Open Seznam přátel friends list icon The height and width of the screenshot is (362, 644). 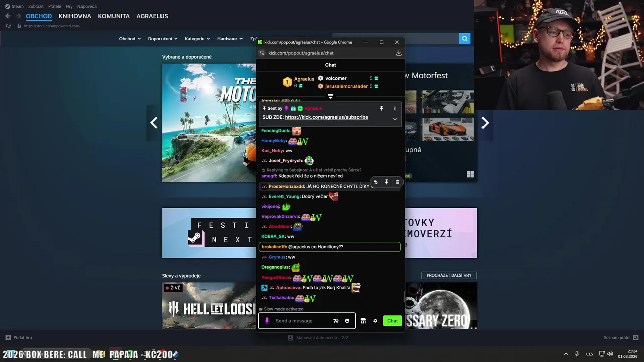pyautogui.click(x=636, y=338)
